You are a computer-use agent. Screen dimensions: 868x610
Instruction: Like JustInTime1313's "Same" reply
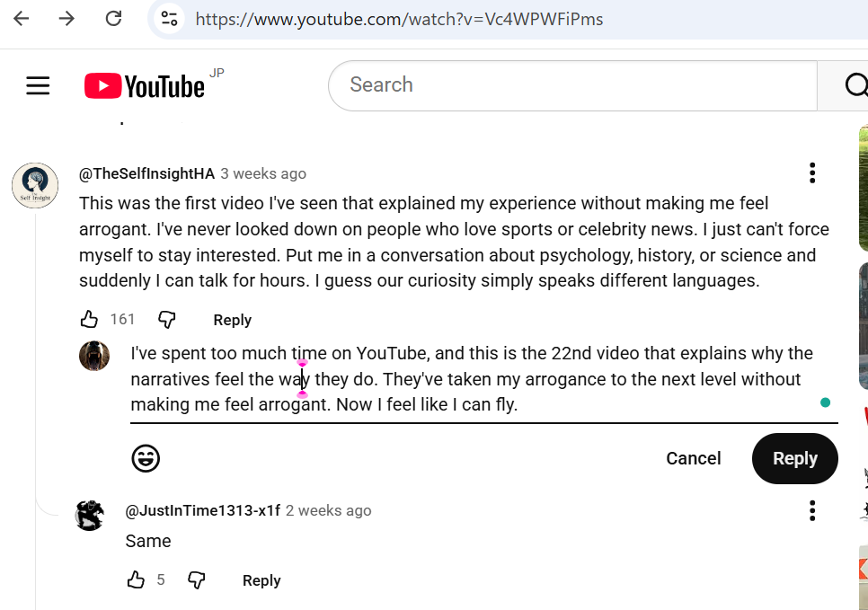[x=136, y=579]
